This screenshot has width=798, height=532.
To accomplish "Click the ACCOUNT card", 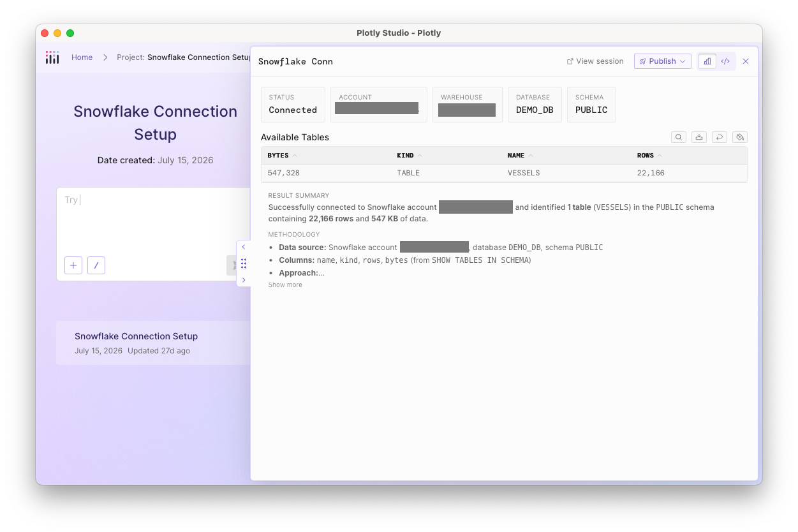I will (379, 105).
